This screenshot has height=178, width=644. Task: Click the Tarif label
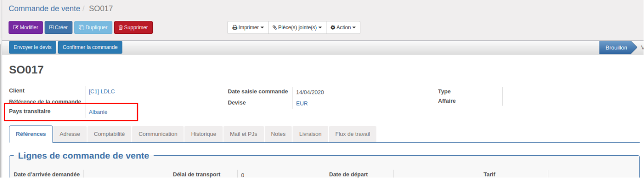(x=489, y=175)
